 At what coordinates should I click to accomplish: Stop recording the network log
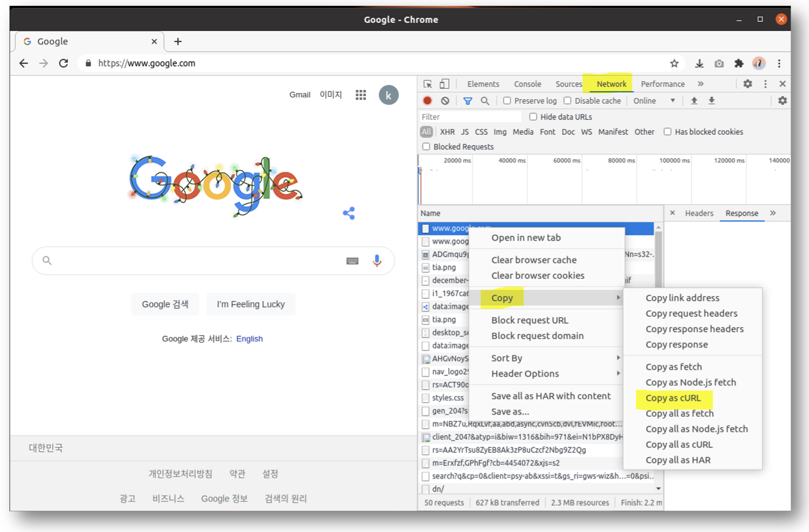(427, 100)
